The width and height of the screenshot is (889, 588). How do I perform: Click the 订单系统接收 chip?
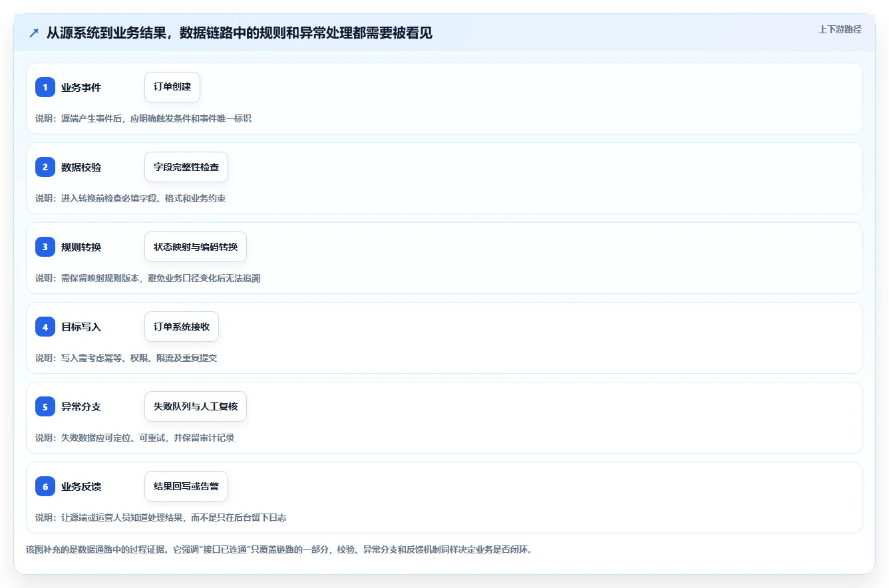182,327
